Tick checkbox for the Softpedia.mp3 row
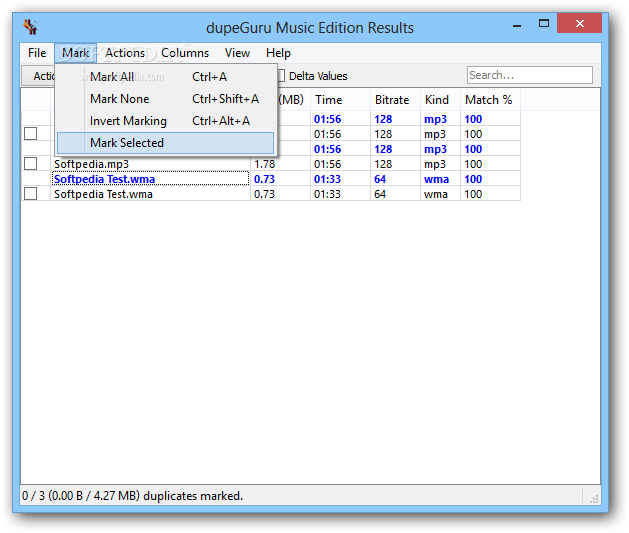Viewport: 629px width, 533px height. pyautogui.click(x=30, y=164)
